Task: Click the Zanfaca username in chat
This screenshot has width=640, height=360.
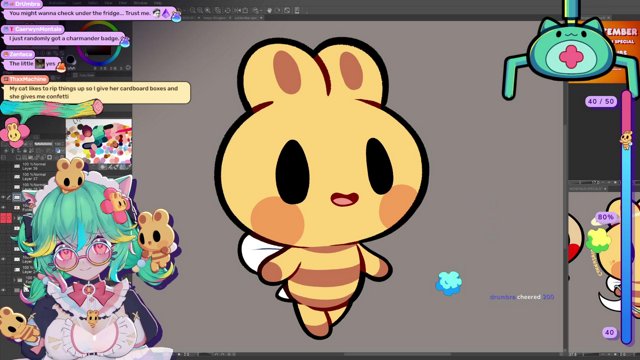Action: 20,54
